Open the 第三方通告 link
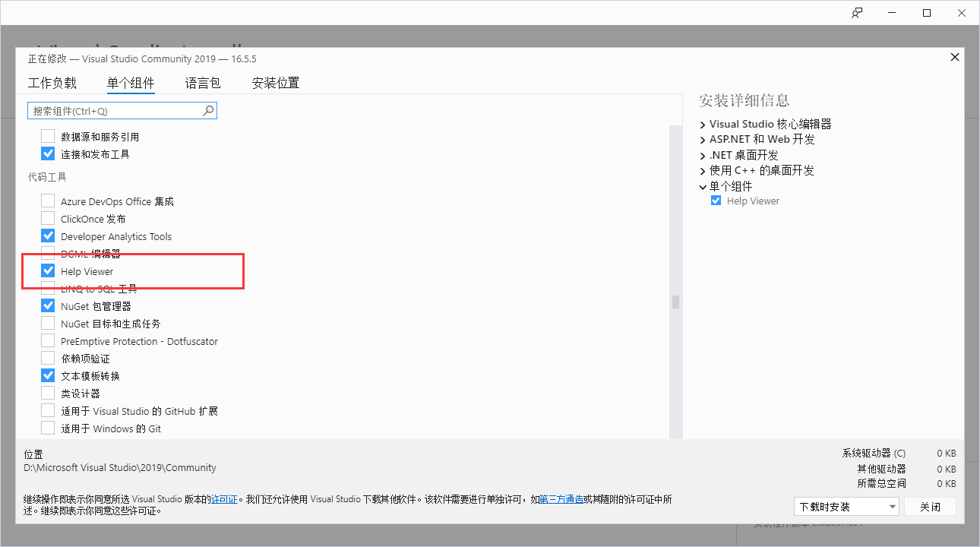The width and height of the screenshot is (980, 547). 561,499
